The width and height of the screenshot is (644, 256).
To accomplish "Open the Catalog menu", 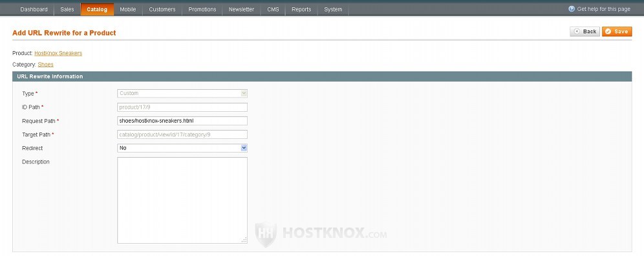I will point(97,10).
